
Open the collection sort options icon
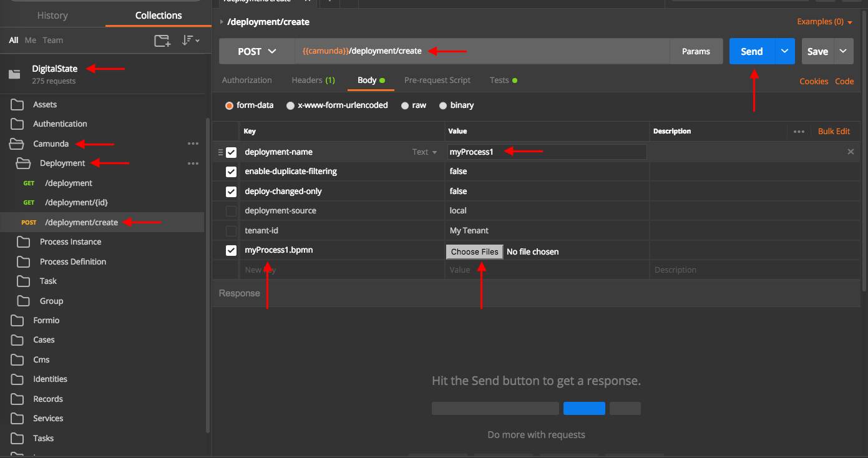click(190, 41)
